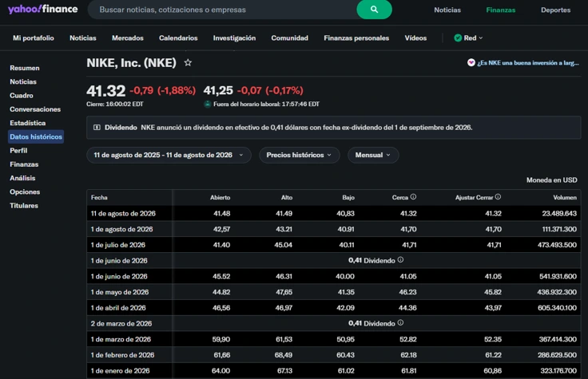Screen dimensions: 588x379
Task: Go to Resumen in the sidebar
Action: [25, 68]
